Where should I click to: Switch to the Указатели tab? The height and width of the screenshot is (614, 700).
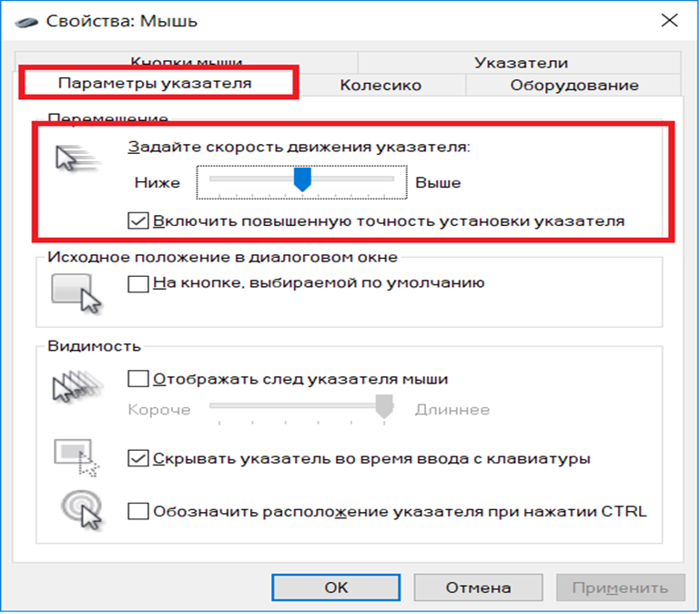pyautogui.click(x=521, y=63)
